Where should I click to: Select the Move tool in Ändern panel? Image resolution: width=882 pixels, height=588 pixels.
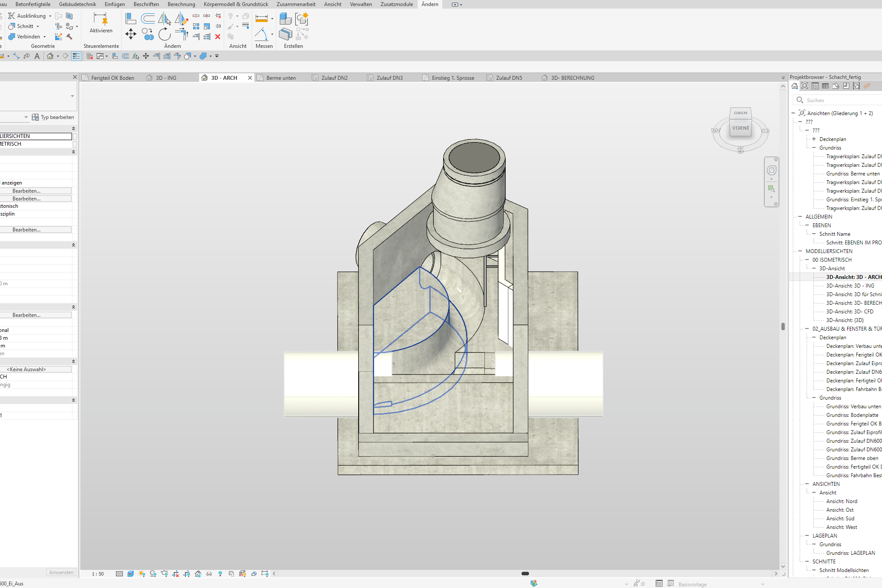point(131,34)
